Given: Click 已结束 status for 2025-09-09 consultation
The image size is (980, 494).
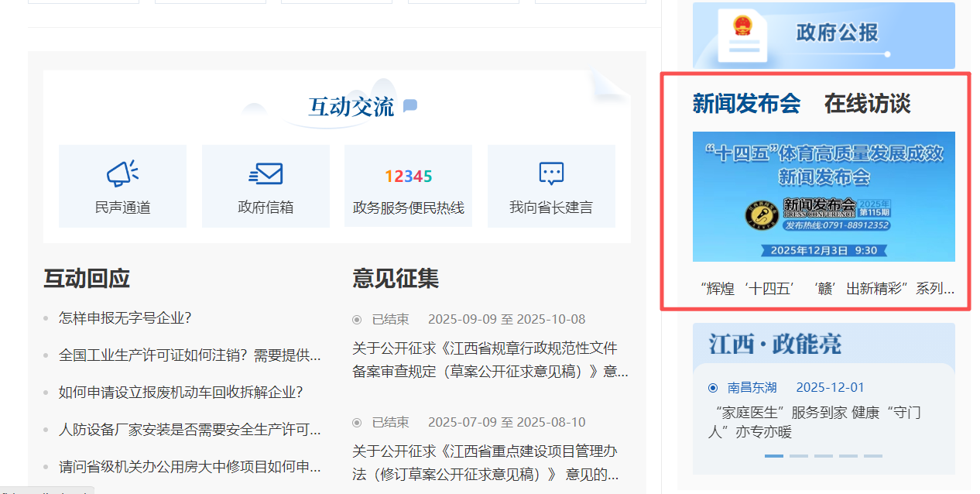Looking at the screenshot, I should [x=391, y=319].
